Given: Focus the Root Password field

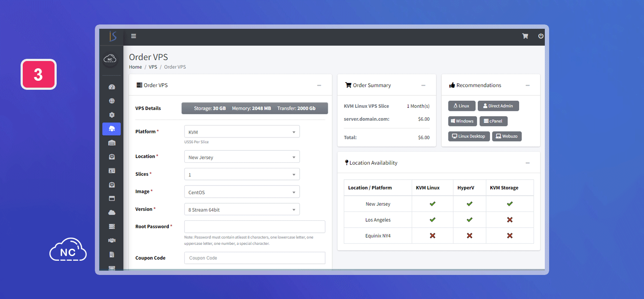Looking at the screenshot, I should click(x=255, y=227).
